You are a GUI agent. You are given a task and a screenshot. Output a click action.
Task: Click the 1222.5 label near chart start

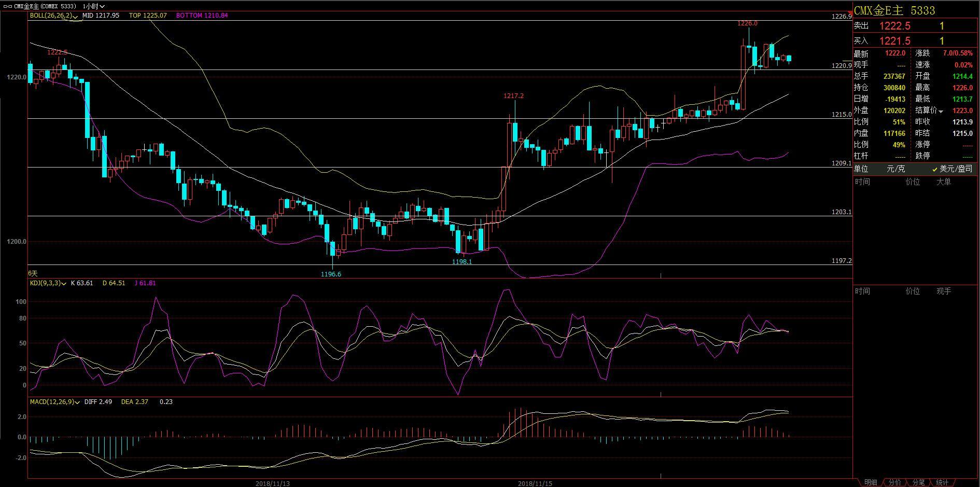57,52
